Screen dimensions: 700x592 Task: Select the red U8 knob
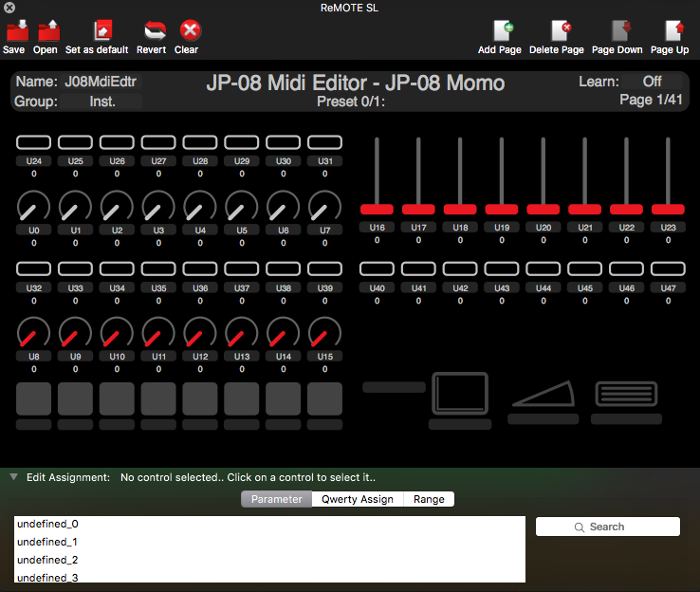click(x=33, y=333)
